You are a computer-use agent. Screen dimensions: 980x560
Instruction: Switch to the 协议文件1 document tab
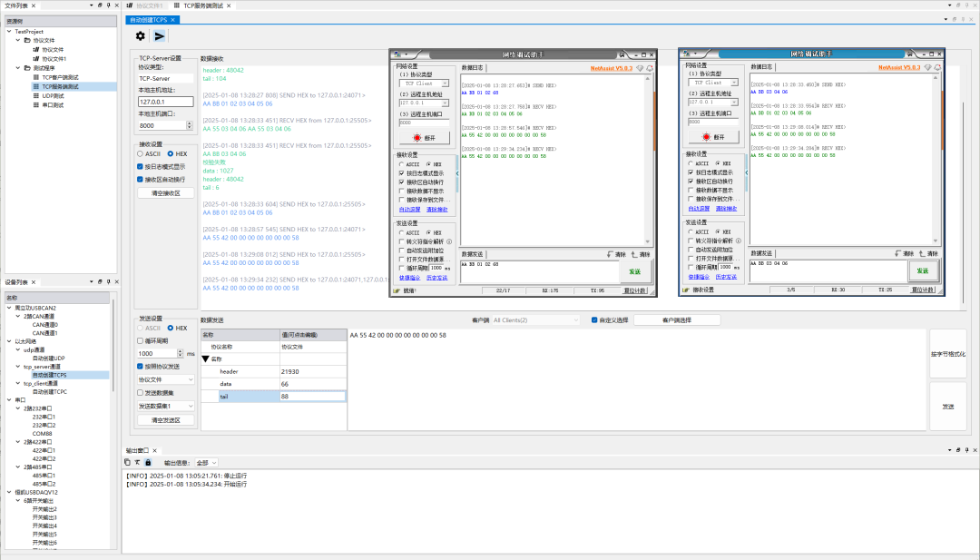145,5
